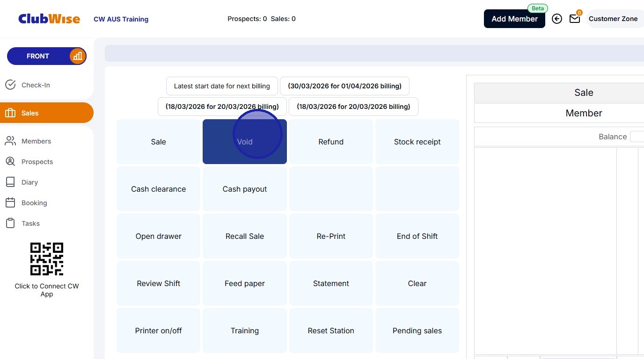This screenshot has width=644, height=359.
Task: Select the Sale tile
Action: [159, 142]
